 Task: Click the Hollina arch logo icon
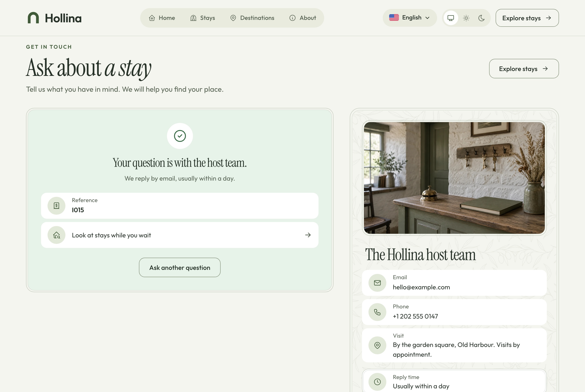coord(33,18)
